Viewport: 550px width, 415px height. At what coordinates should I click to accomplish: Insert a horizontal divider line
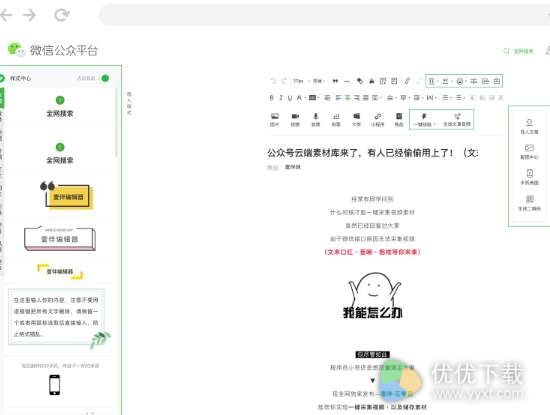click(x=347, y=81)
